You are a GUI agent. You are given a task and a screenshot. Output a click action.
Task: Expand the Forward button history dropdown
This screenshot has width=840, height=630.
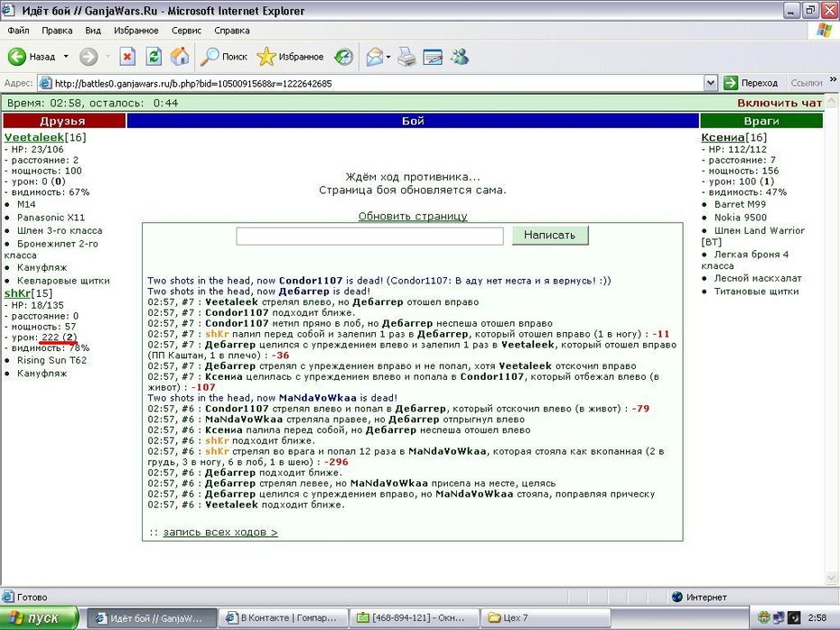(107, 56)
